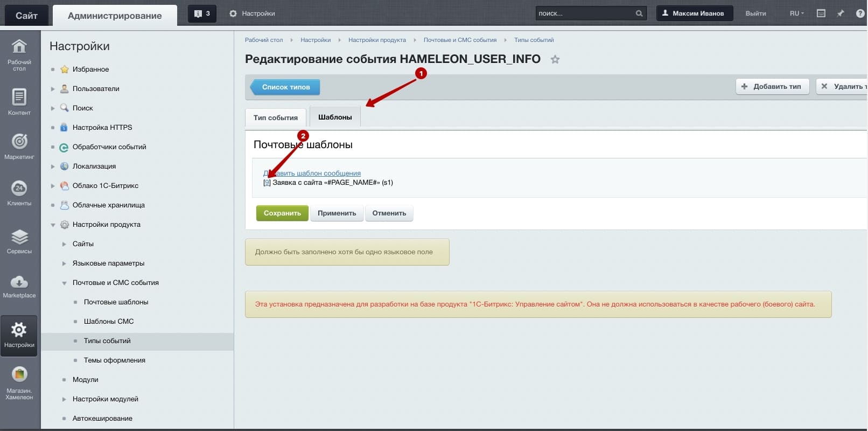Viewport: 868px width, 431px height.
Task: Open Шаблоны СМС menu item
Action: (109, 321)
